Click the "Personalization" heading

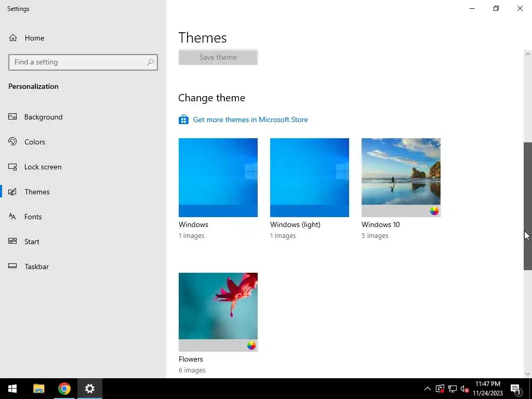pyautogui.click(x=33, y=86)
